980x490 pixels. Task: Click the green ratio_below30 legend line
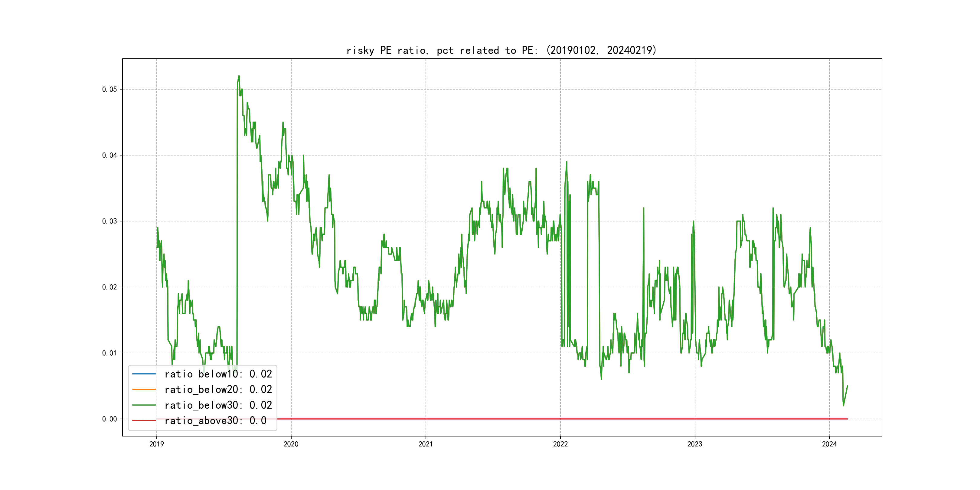(144, 405)
